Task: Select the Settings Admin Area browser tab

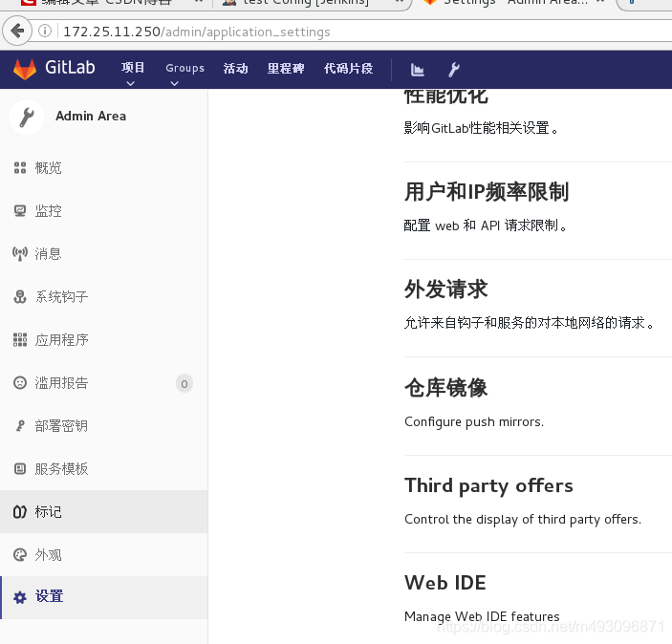Action: pyautogui.click(x=512, y=4)
